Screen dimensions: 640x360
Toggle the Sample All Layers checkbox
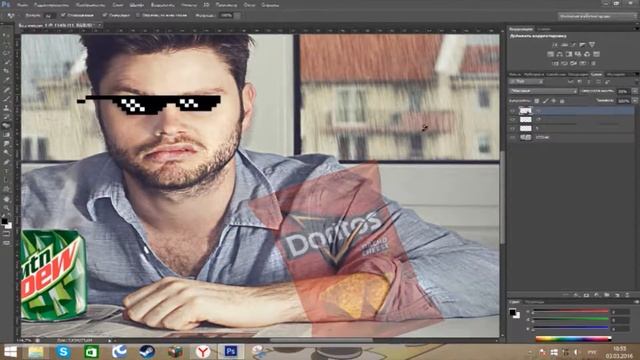tap(138, 15)
